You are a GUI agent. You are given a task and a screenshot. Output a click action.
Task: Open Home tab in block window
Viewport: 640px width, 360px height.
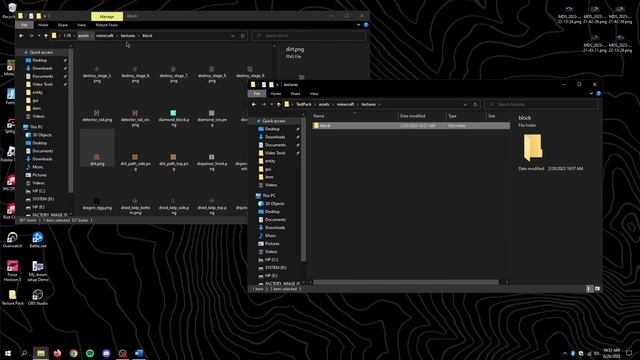pyautogui.click(x=43, y=25)
